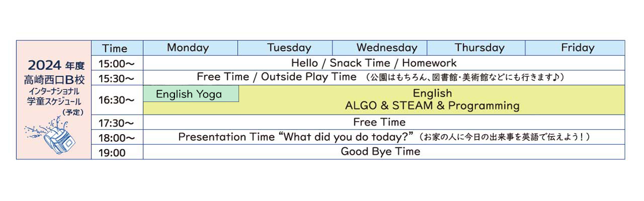Click the 16:30 time slot
The width and height of the screenshot is (644, 201).
point(117,100)
